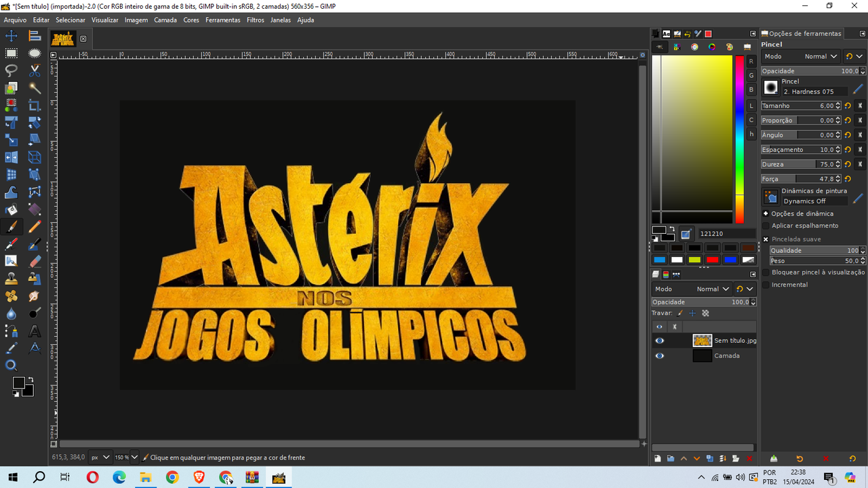This screenshot has height=488, width=868.
Task: Select the Heal bandage tool
Action: (x=12, y=297)
